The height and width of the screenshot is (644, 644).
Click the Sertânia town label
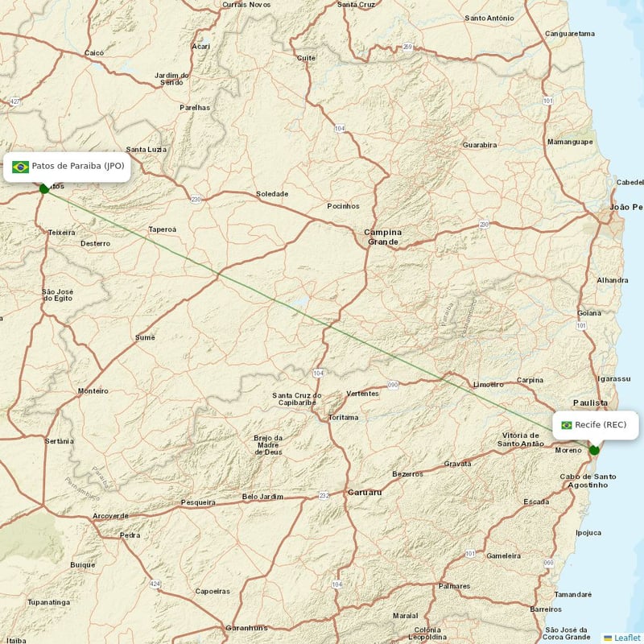click(59, 441)
